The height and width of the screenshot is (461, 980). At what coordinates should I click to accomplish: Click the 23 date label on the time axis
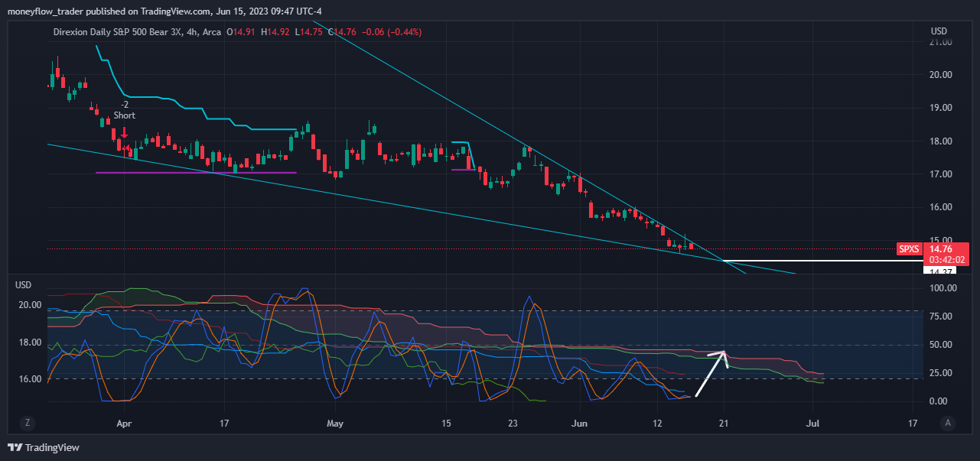(x=513, y=422)
